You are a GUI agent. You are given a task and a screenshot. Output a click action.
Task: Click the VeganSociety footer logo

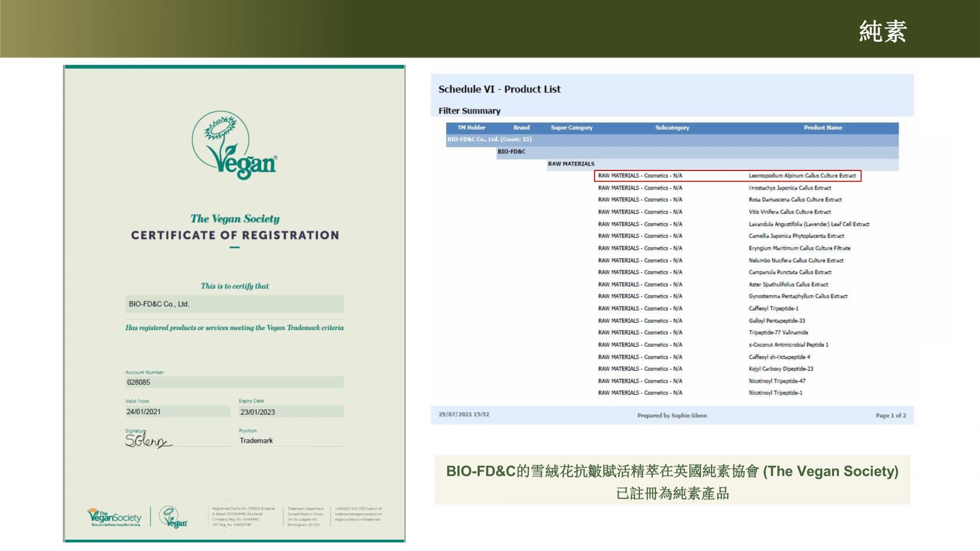(x=114, y=517)
